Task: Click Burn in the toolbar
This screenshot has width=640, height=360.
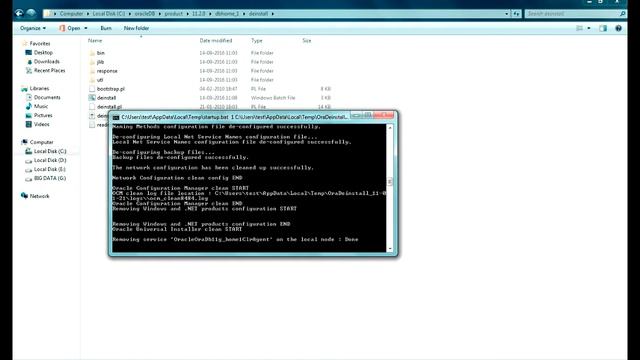Action: 106,28
